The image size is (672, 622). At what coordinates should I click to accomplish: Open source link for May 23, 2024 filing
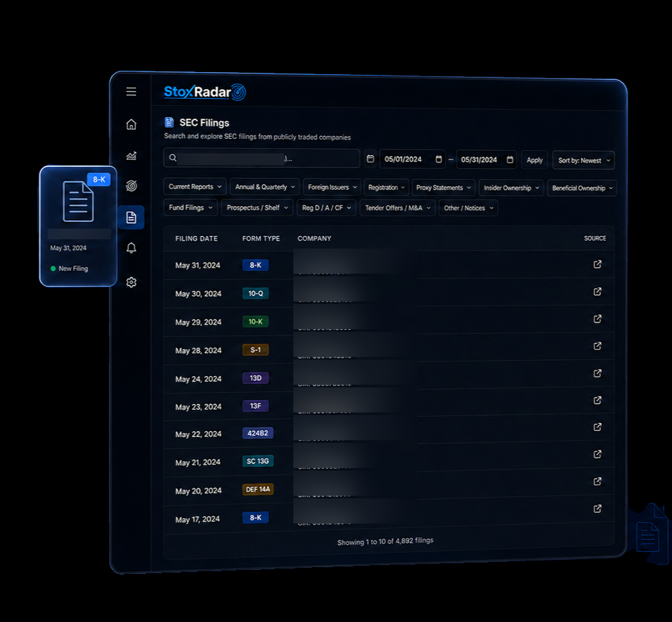point(597,400)
